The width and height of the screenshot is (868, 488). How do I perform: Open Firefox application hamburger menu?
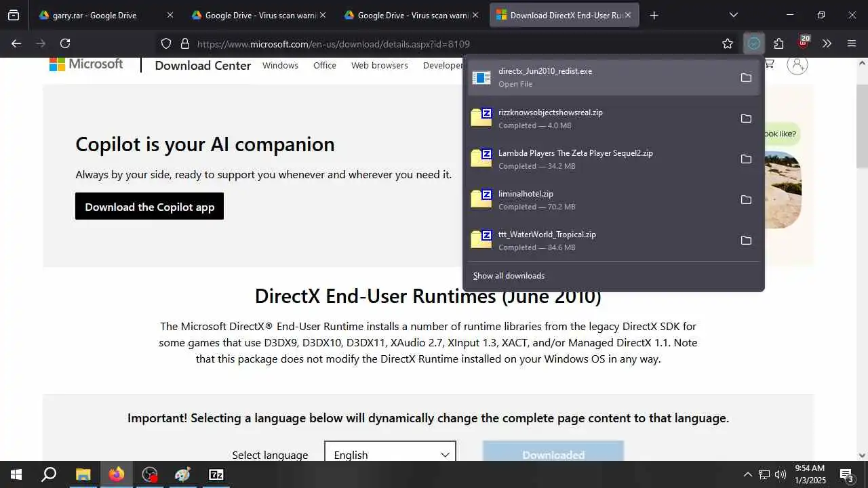tap(852, 43)
